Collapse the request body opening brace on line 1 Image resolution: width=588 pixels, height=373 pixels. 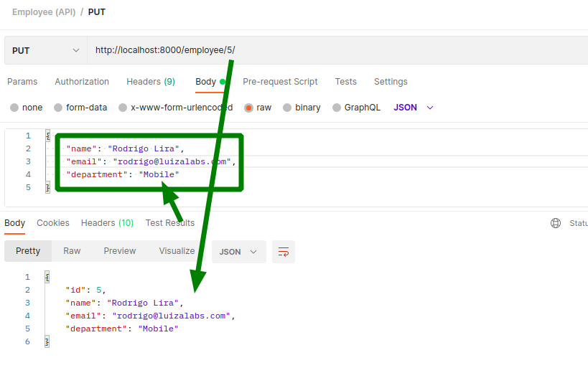(47, 136)
